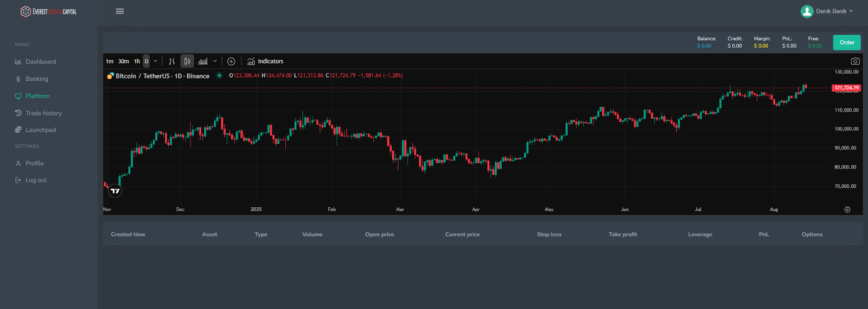Expand the timeframe interval dropdown arrow
This screenshot has width=868, height=309.
[x=155, y=61]
